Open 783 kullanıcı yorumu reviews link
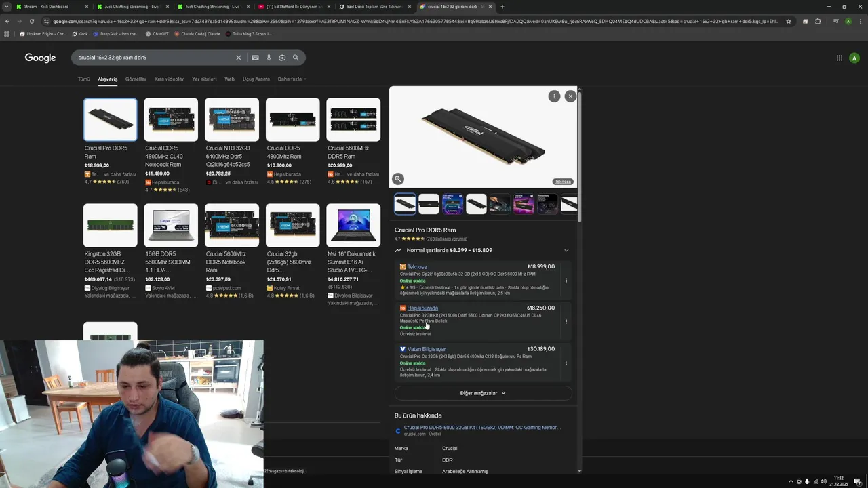868x488 pixels. pos(446,239)
